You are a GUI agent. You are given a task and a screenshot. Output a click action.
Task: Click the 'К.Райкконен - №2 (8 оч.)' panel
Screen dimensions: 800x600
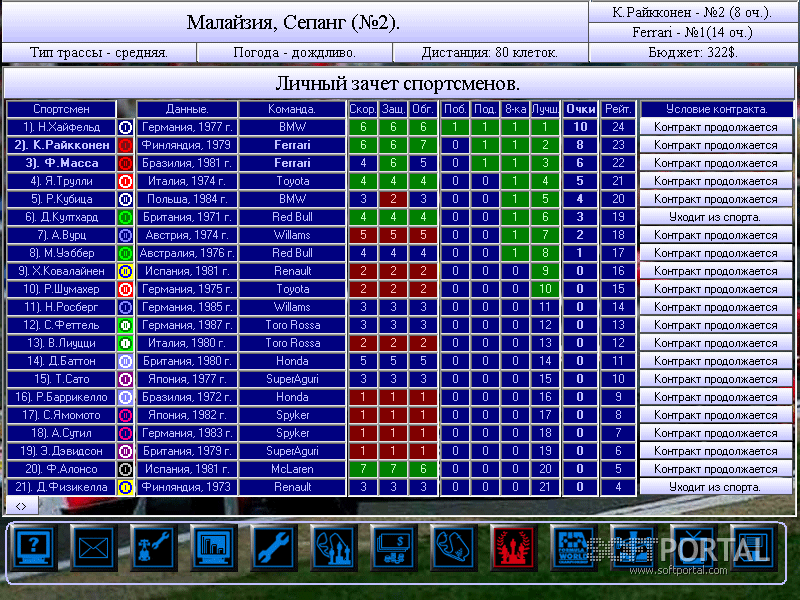693,12
